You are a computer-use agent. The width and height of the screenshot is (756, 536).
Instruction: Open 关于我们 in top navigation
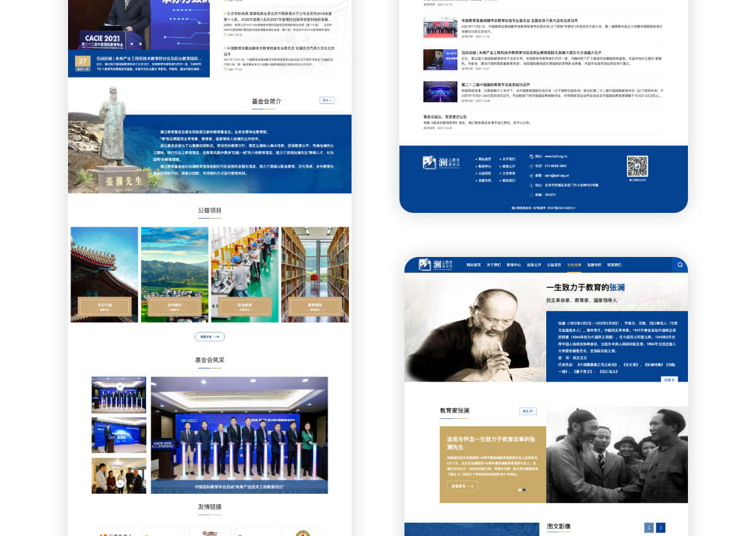[x=493, y=265]
